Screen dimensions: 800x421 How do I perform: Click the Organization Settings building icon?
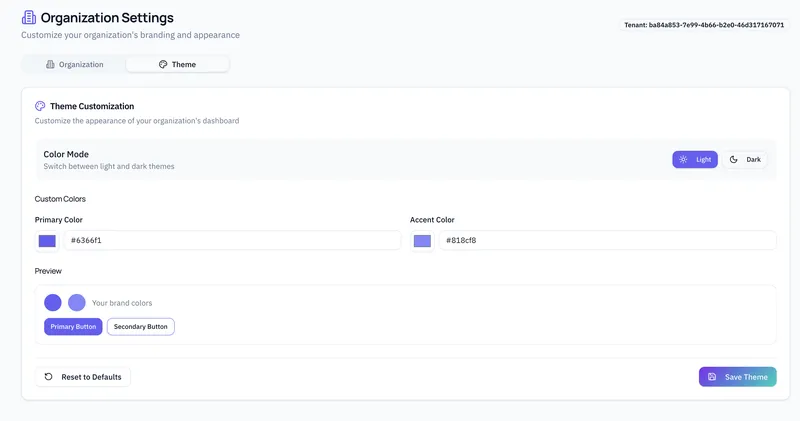29,17
